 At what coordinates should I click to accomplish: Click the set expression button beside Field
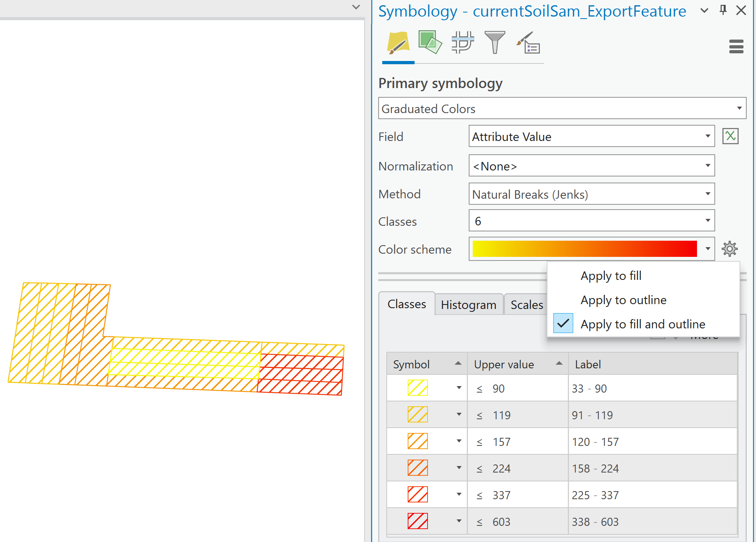(x=731, y=136)
